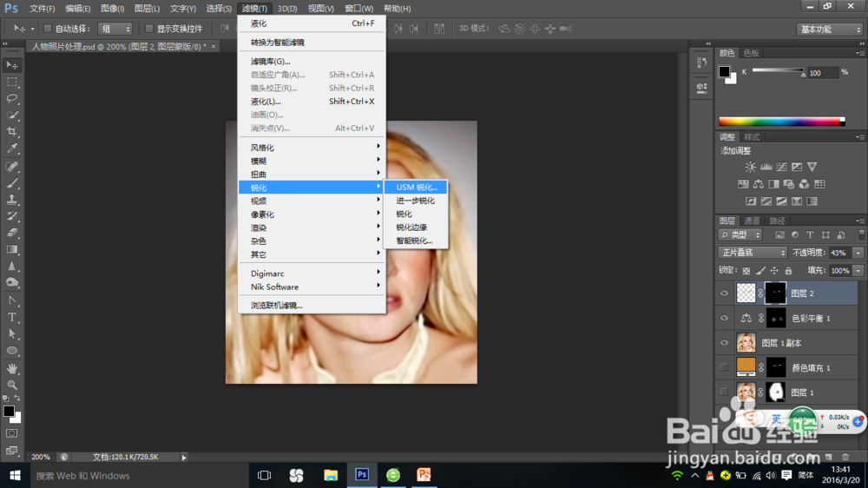Toggle Quick Mask mode icon

[12, 433]
